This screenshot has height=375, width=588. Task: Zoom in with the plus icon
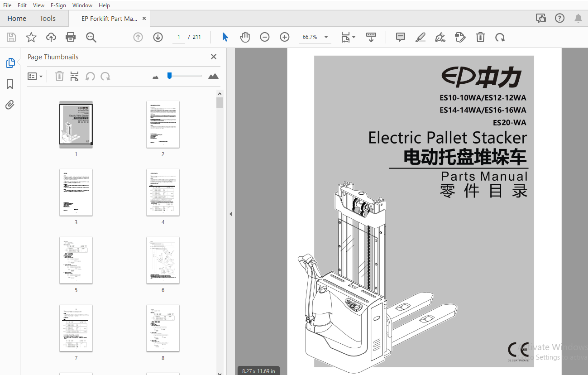(x=285, y=37)
